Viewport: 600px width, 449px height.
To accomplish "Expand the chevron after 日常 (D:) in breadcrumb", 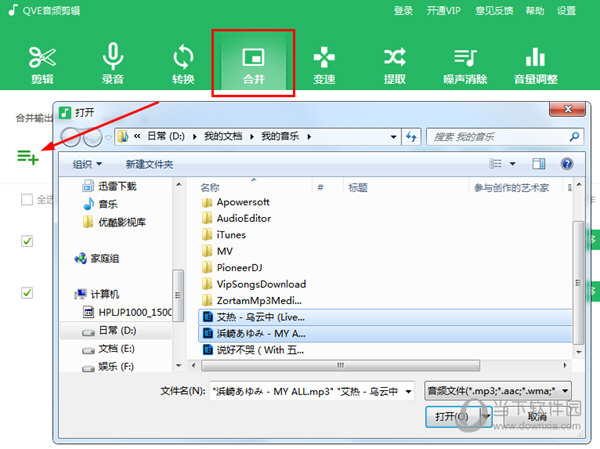I will pyautogui.click(x=195, y=137).
